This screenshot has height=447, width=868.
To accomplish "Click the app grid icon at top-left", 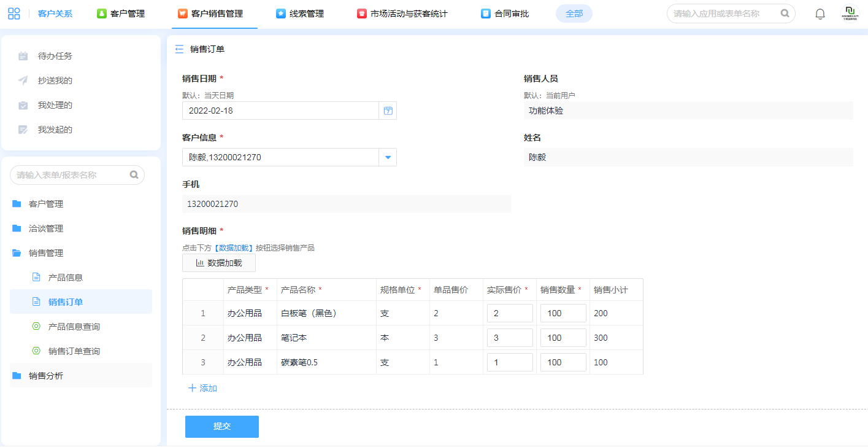I will pyautogui.click(x=14, y=14).
